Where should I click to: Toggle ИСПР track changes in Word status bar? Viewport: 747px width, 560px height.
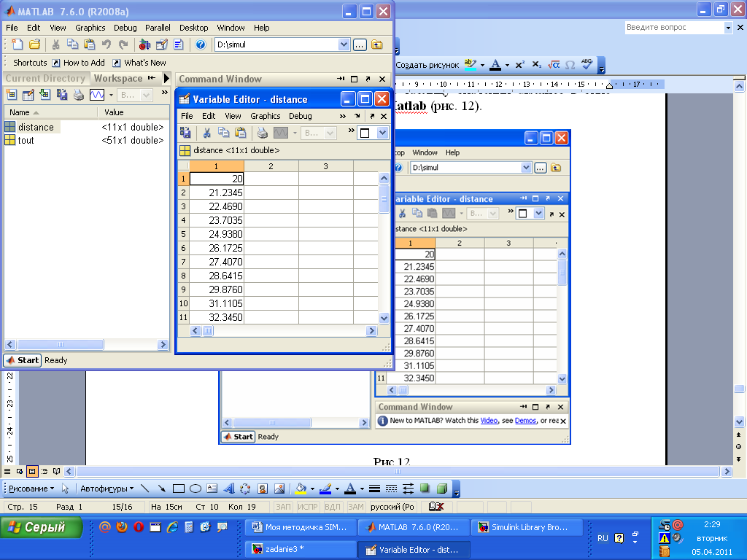308,507
